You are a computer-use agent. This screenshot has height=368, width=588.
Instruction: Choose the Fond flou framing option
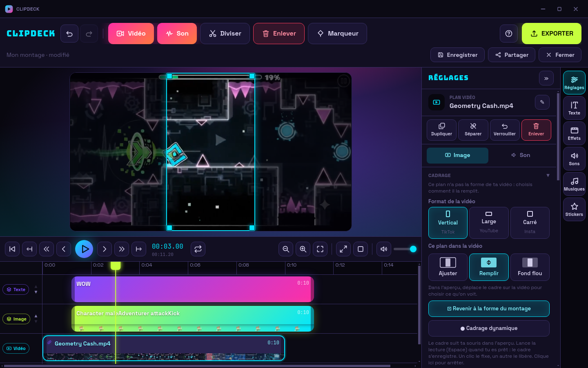(530, 267)
